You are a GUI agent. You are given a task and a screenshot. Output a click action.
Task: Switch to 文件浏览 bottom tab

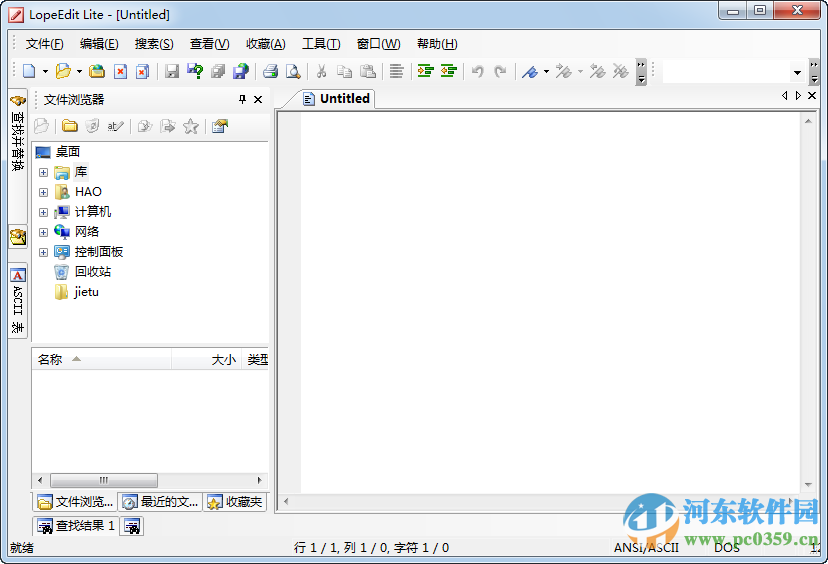(75, 502)
